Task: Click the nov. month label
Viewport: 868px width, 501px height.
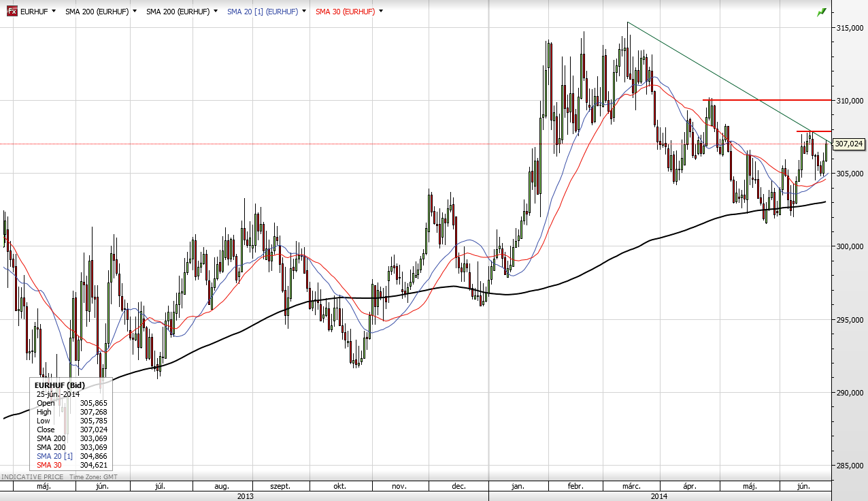Action: (399, 487)
